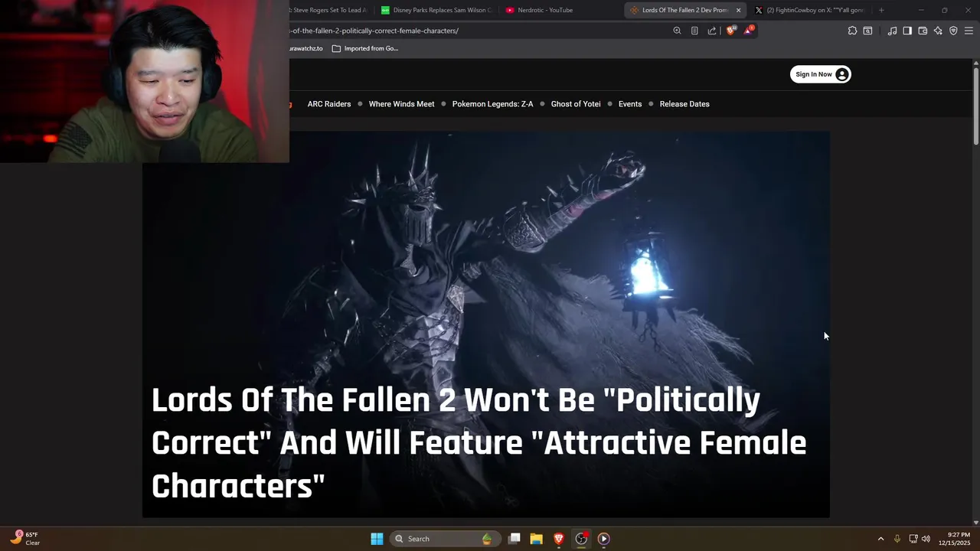Open Brave Rewards triangle icon
This screenshot has width=980, height=551.
point(749,31)
